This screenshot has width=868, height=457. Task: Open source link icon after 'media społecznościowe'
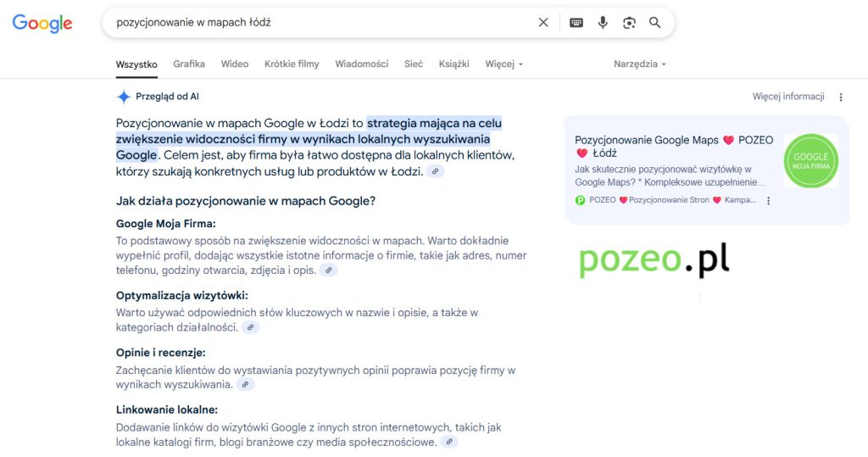coord(449,442)
